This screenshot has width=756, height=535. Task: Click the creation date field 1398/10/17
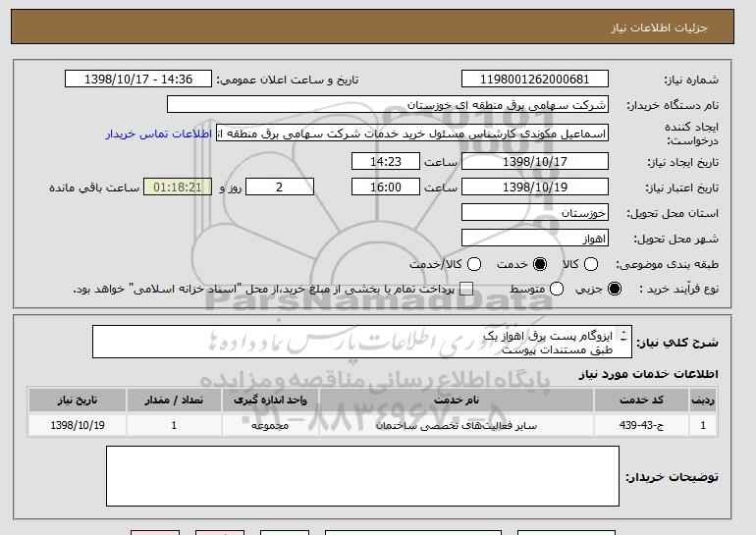tap(535, 161)
